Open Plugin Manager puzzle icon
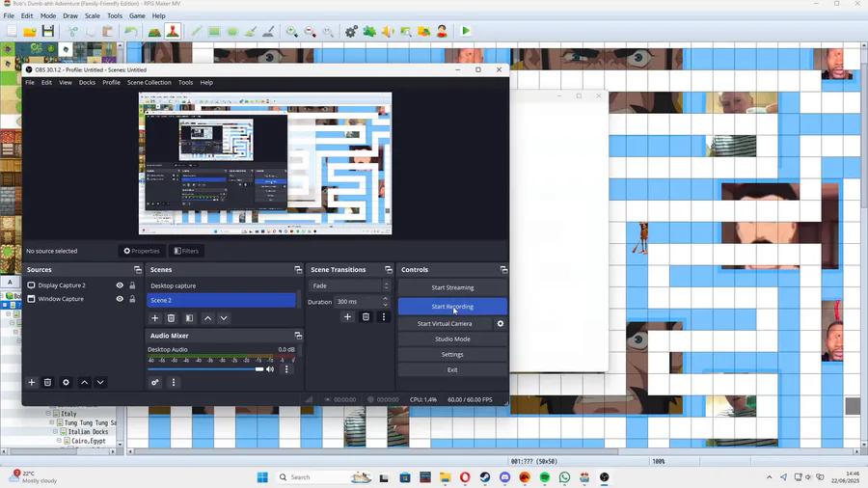The height and width of the screenshot is (488, 868). tap(369, 31)
